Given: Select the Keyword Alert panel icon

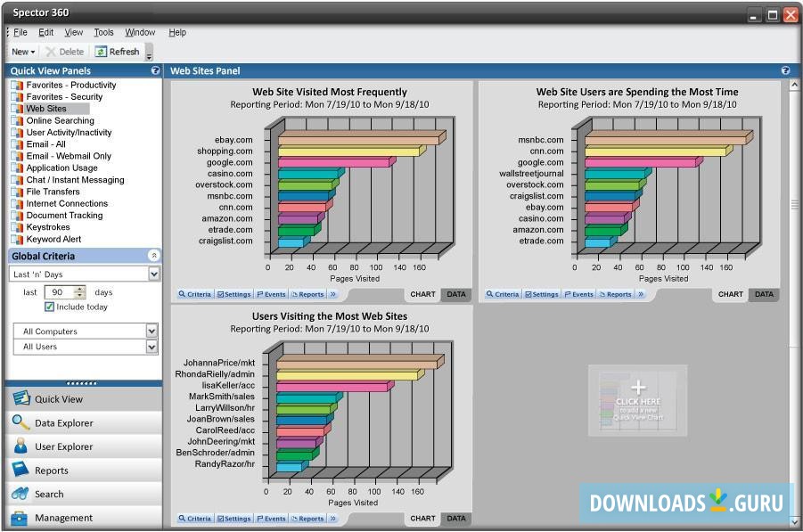Looking at the screenshot, I should tap(17, 239).
